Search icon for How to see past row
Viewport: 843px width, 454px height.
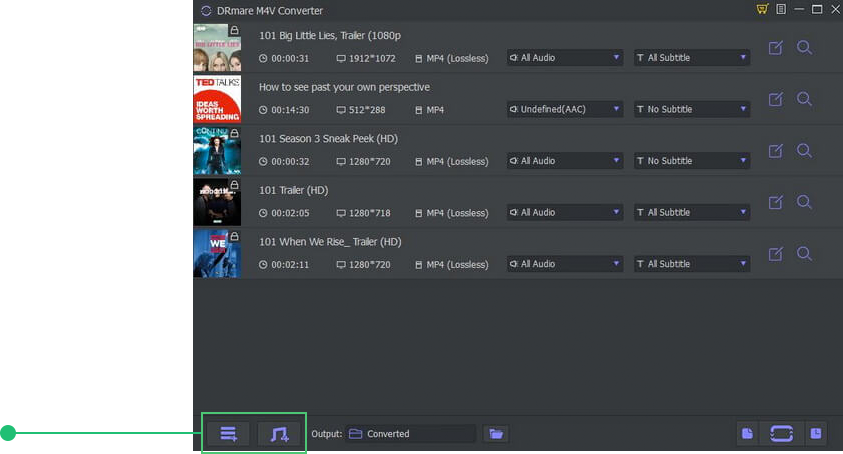[x=804, y=99]
